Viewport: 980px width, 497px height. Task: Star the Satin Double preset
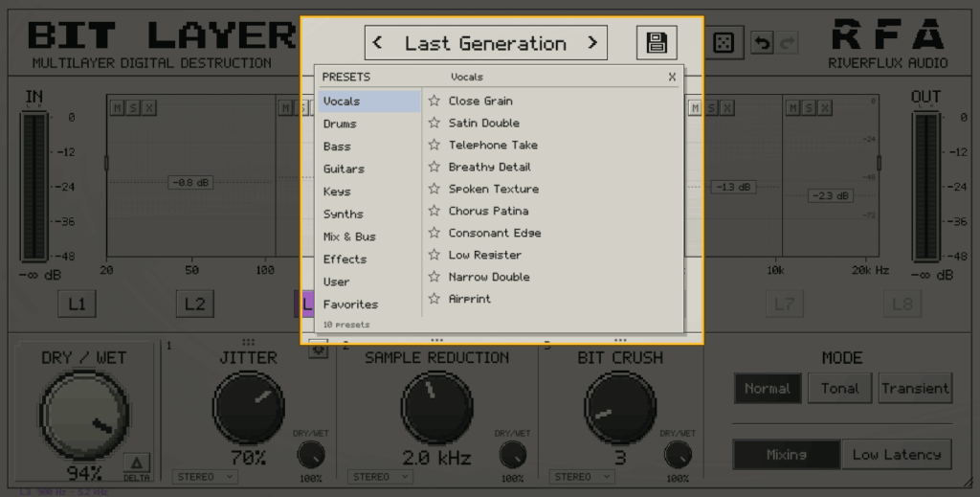pos(434,123)
